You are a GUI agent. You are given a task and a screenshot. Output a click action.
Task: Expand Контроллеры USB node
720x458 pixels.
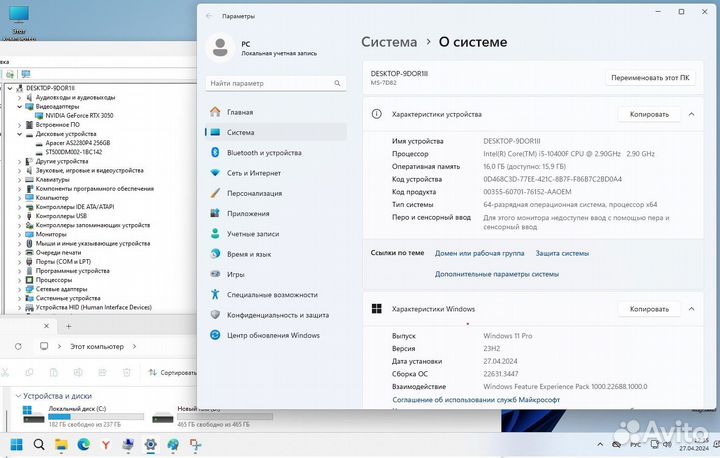19,216
